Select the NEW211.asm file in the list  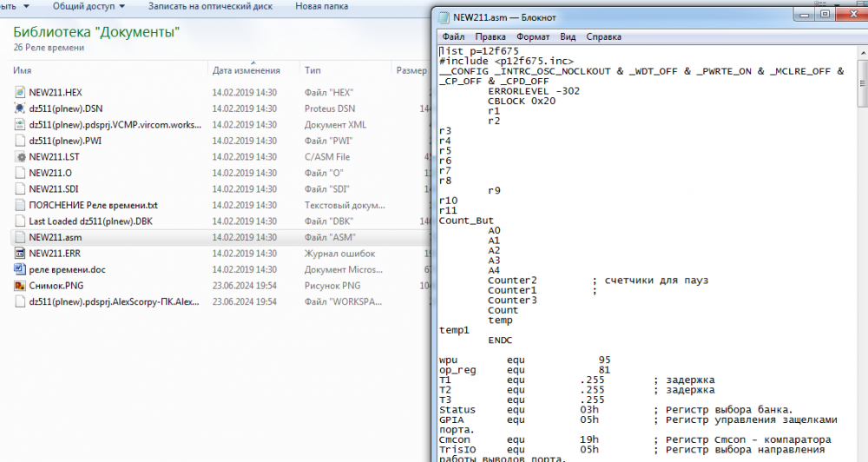pyautogui.click(x=56, y=237)
